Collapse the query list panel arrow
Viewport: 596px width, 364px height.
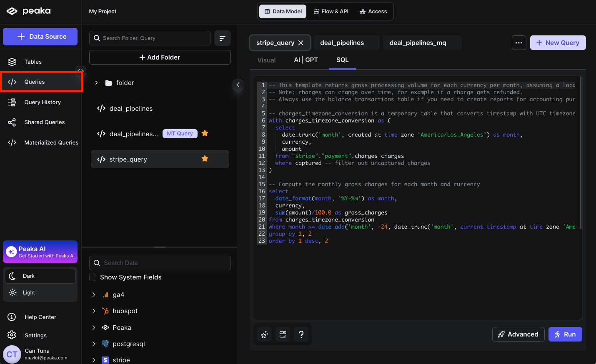(238, 85)
